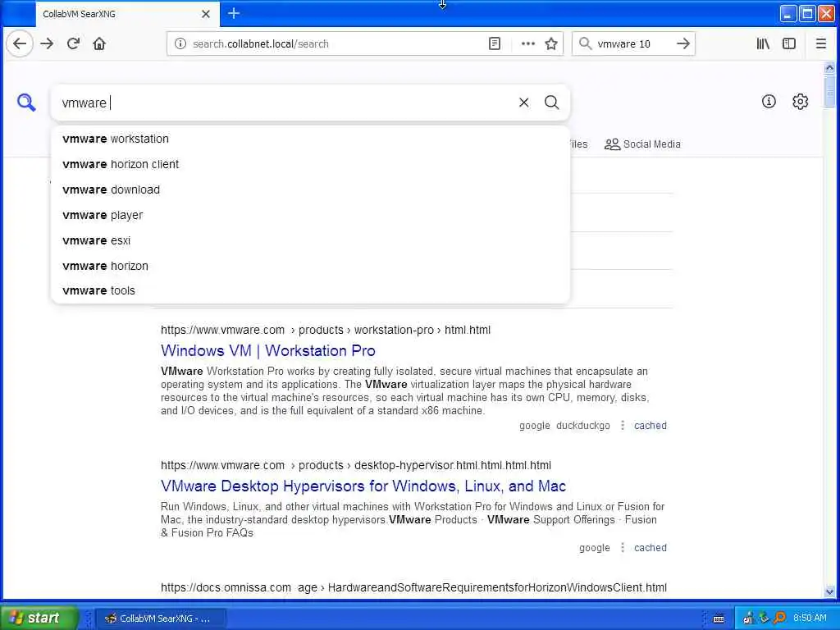Choose suggestion 'vmware tools'

click(x=310, y=290)
